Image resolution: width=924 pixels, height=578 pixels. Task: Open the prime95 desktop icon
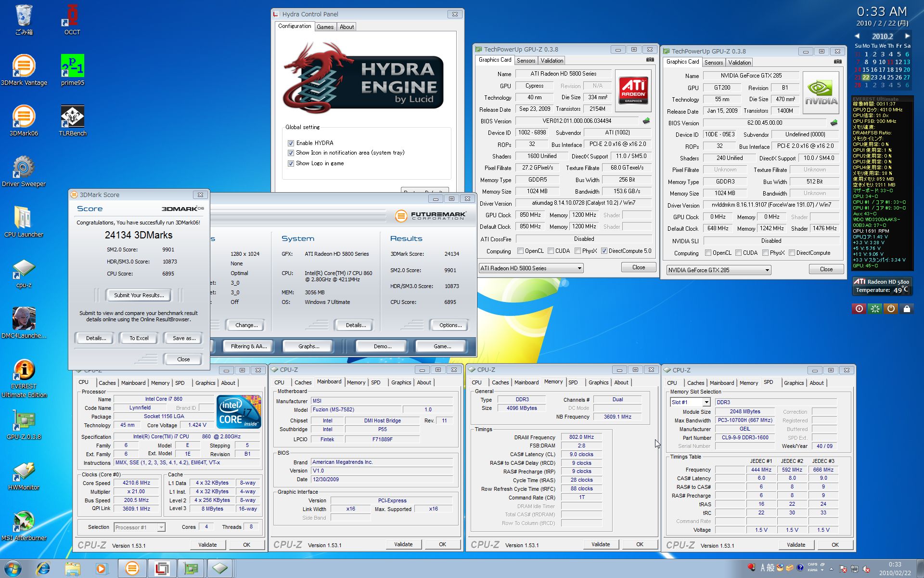[72, 70]
